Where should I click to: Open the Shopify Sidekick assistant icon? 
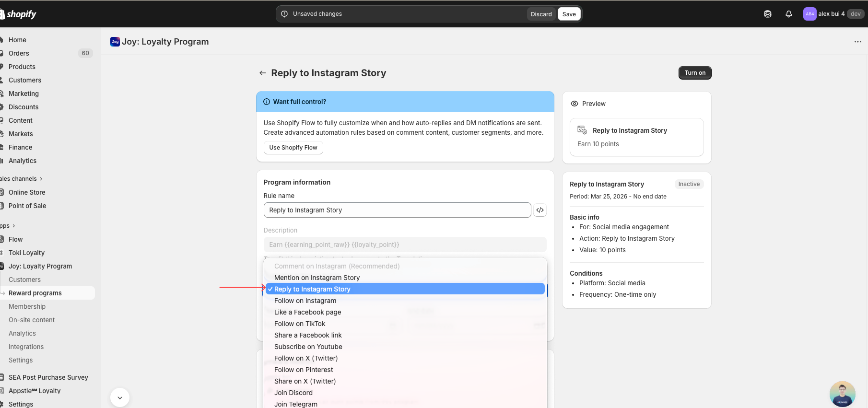767,14
